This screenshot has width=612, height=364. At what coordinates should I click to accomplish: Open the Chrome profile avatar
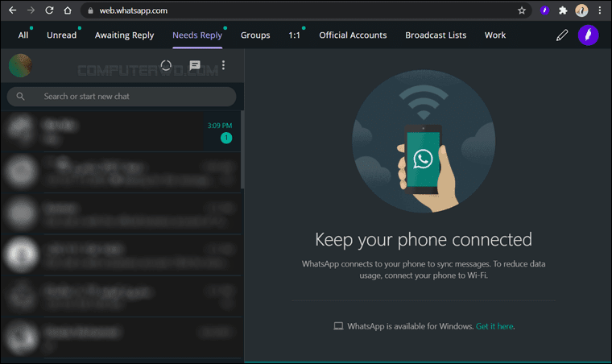pos(581,10)
